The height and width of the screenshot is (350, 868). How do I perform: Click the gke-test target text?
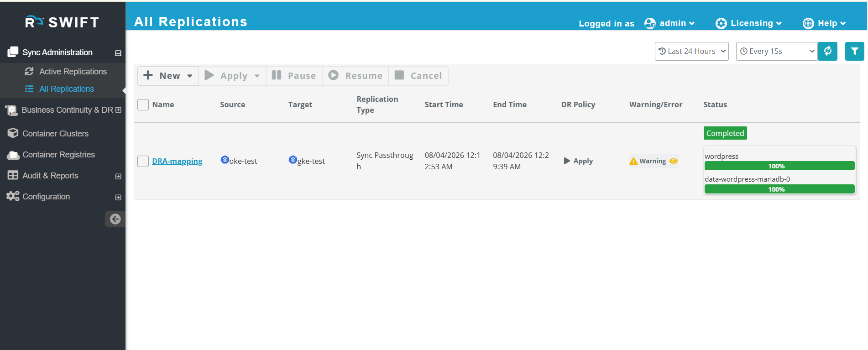click(x=311, y=161)
